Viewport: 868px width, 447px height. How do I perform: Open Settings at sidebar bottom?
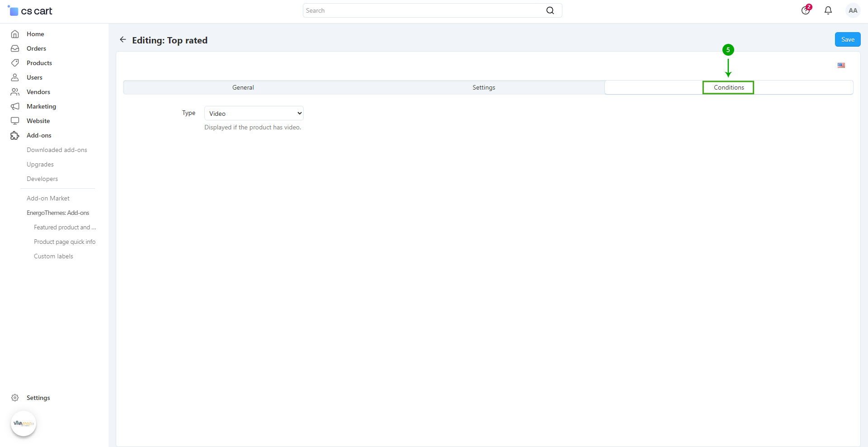tap(38, 398)
